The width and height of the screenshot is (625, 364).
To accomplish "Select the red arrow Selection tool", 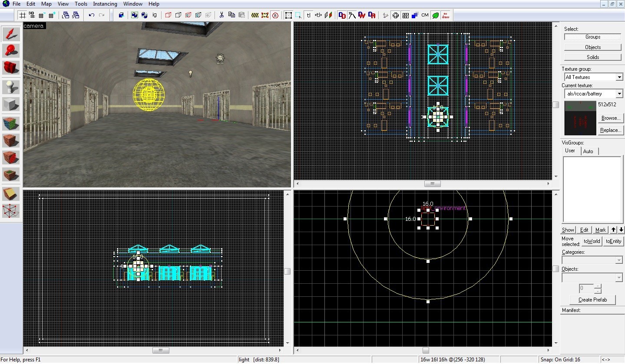I will [x=11, y=33].
